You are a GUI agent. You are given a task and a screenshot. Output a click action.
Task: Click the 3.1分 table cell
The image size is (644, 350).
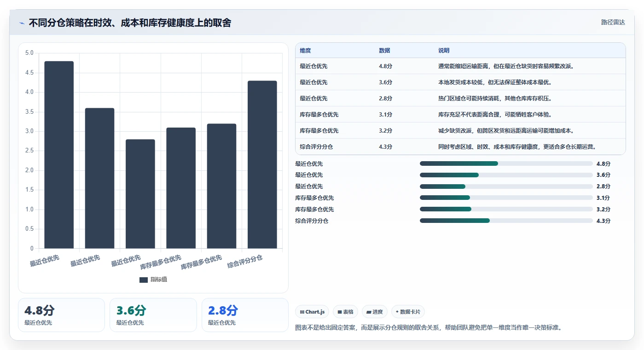tap(385, 115)
